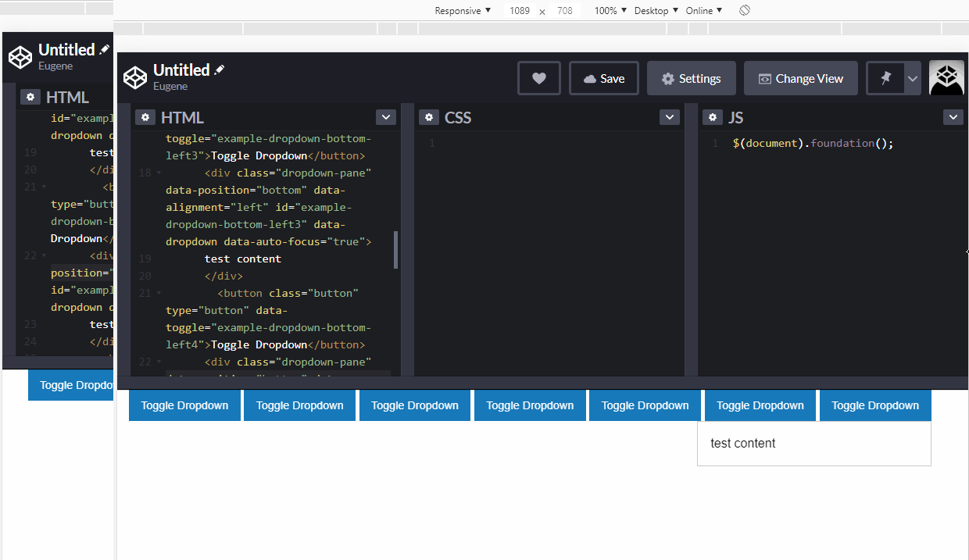Fold HTML code at line 18
The height and width of the screenshot is (560, 969).
pyautogui.click(x=159, y=173)
